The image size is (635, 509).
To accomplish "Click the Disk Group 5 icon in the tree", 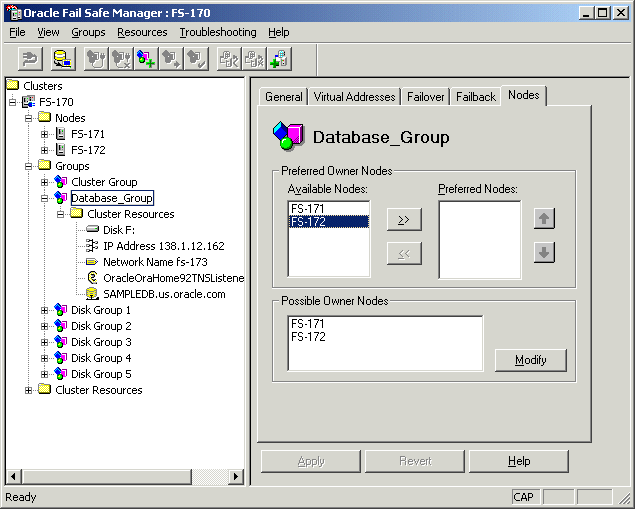I will [x=61, y=374].
